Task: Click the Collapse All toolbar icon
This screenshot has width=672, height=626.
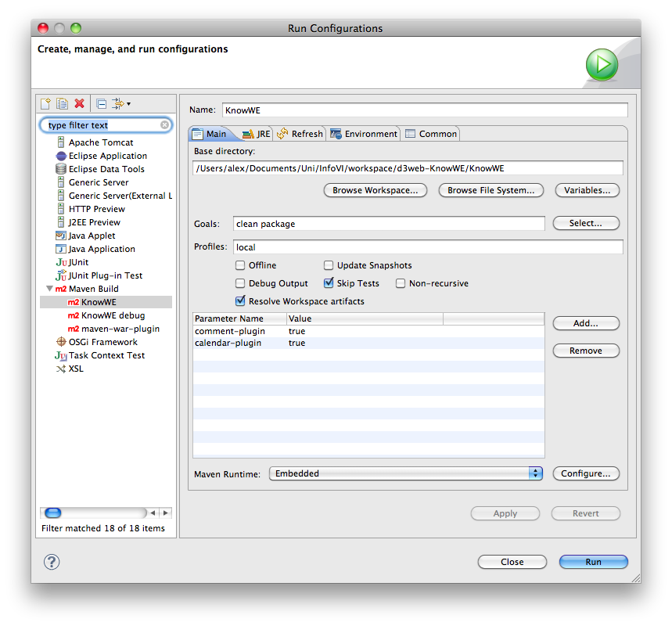Action: pyautogui.click(x=102, y=104)
